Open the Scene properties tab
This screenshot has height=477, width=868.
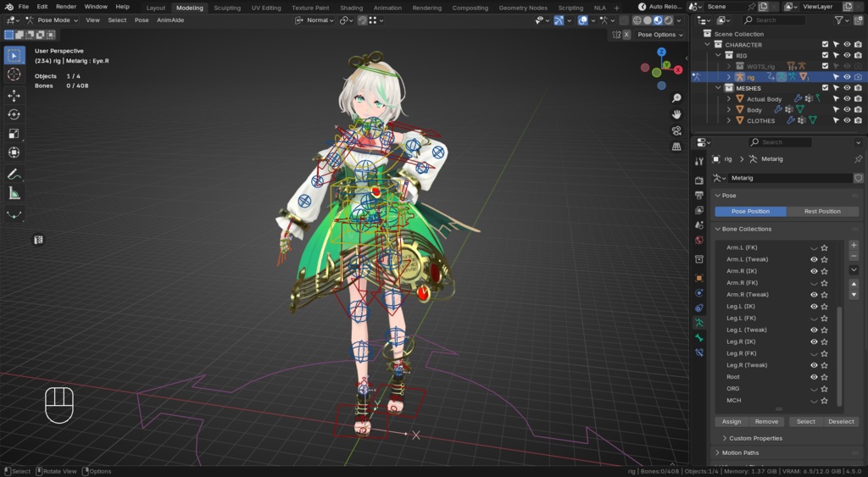pos(699,225)
